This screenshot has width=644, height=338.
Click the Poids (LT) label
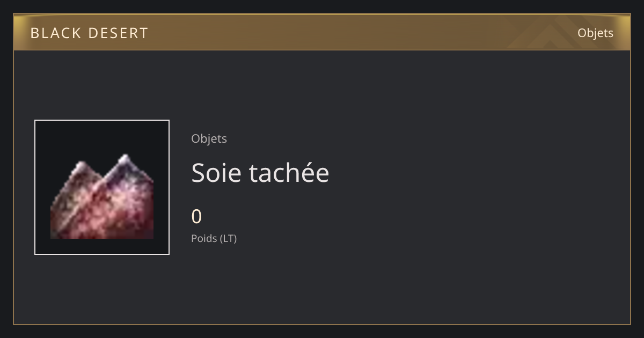(x=214, y=238)
